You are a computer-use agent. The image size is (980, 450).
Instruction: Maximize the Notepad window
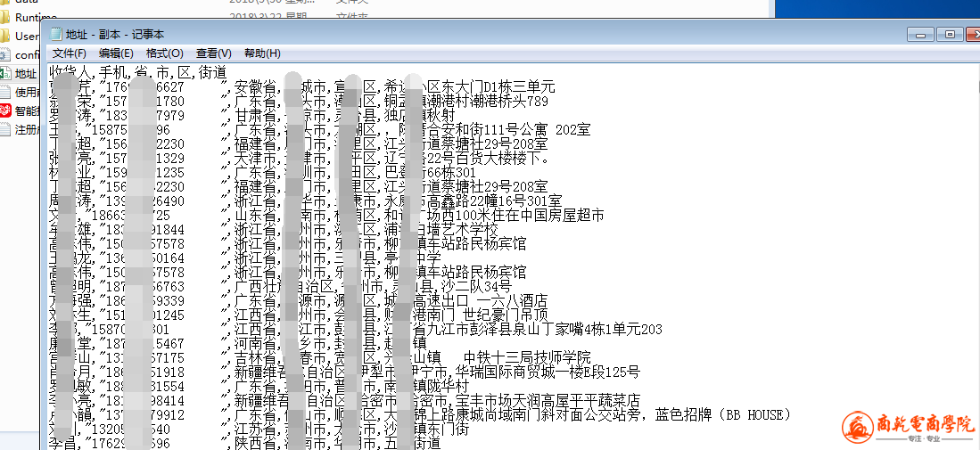click(950, 35)
